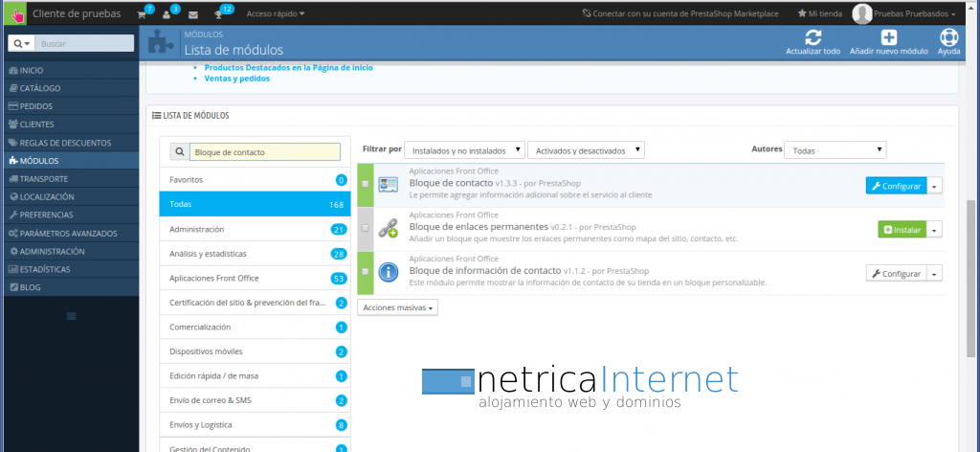This screenshot has width=980, height=452.
Task: Select the Favoritos category
Action: click(255, 180)
